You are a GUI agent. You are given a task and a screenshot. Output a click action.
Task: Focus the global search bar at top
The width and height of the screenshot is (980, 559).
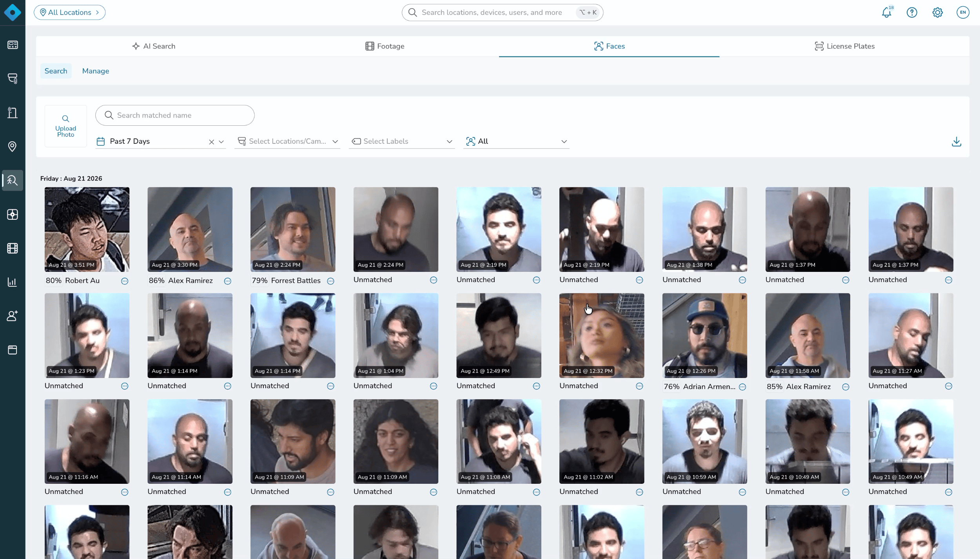pyautogui.click(x=503, y=13)
